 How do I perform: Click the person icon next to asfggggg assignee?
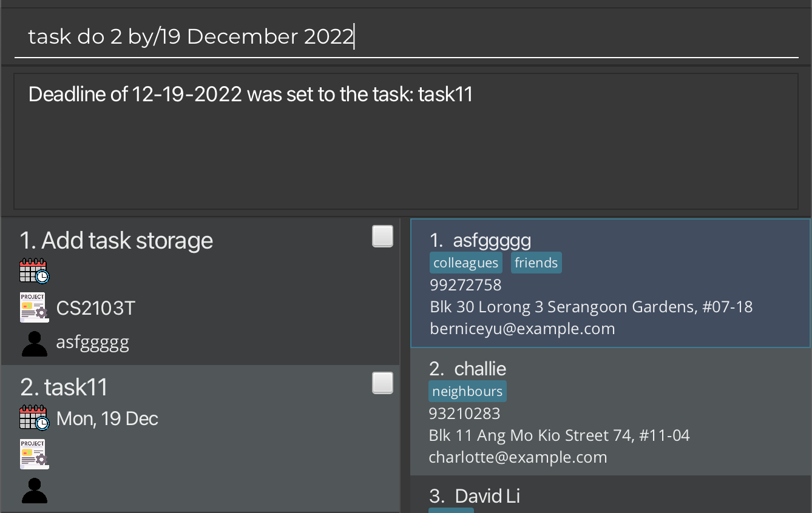(x=35, y=343)
